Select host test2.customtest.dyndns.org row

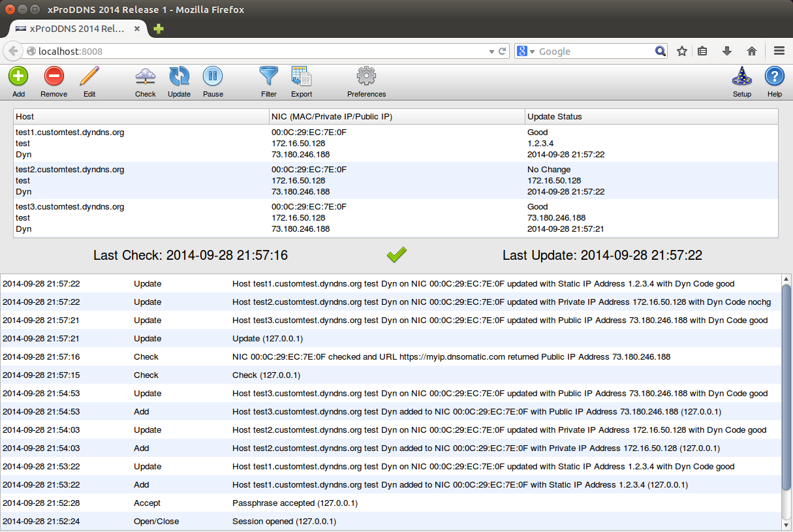(396, 180)
